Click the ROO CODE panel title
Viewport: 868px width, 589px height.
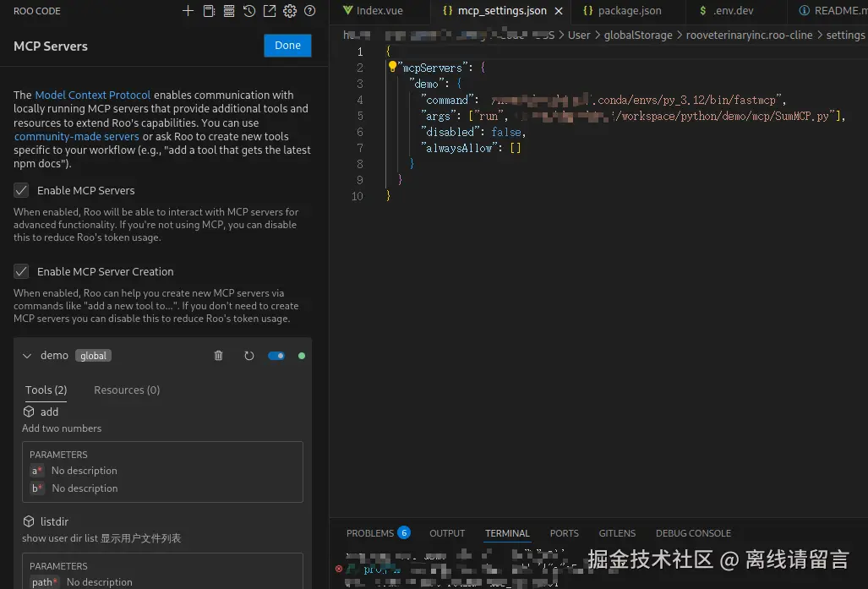36,10
